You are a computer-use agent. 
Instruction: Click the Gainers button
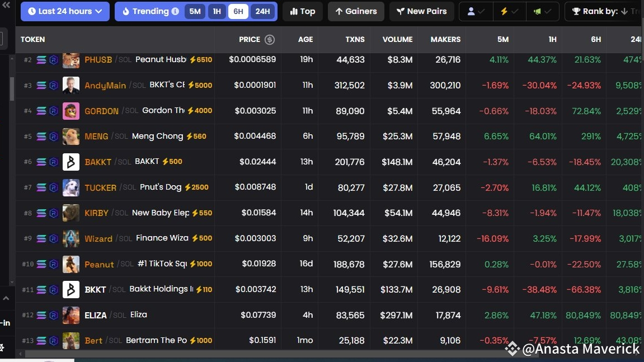356,11
